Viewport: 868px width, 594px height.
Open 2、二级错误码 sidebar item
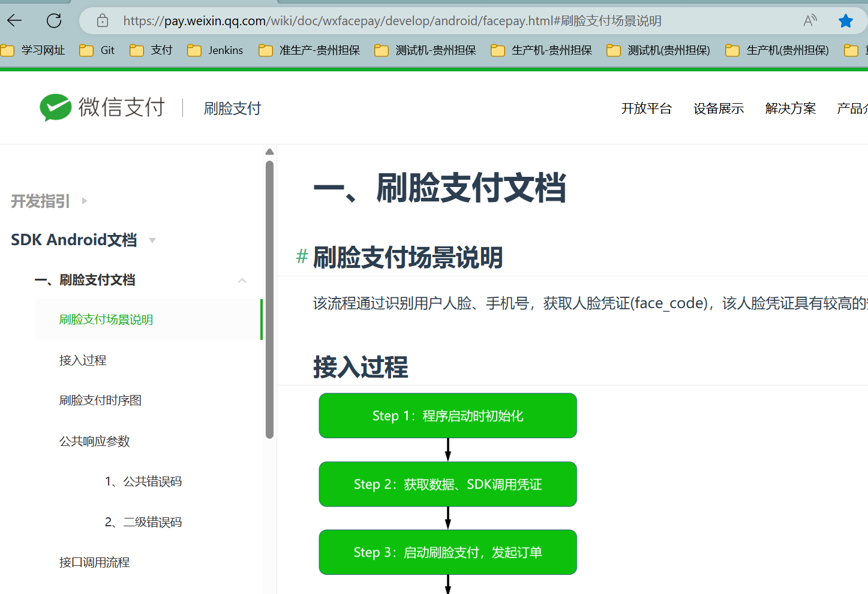coord(143,522)
